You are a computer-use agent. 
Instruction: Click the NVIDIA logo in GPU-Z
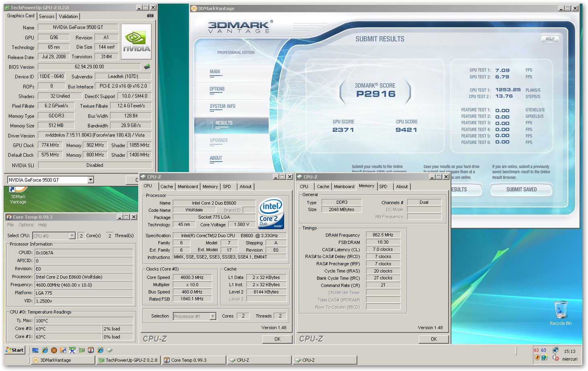click(136, 42)
